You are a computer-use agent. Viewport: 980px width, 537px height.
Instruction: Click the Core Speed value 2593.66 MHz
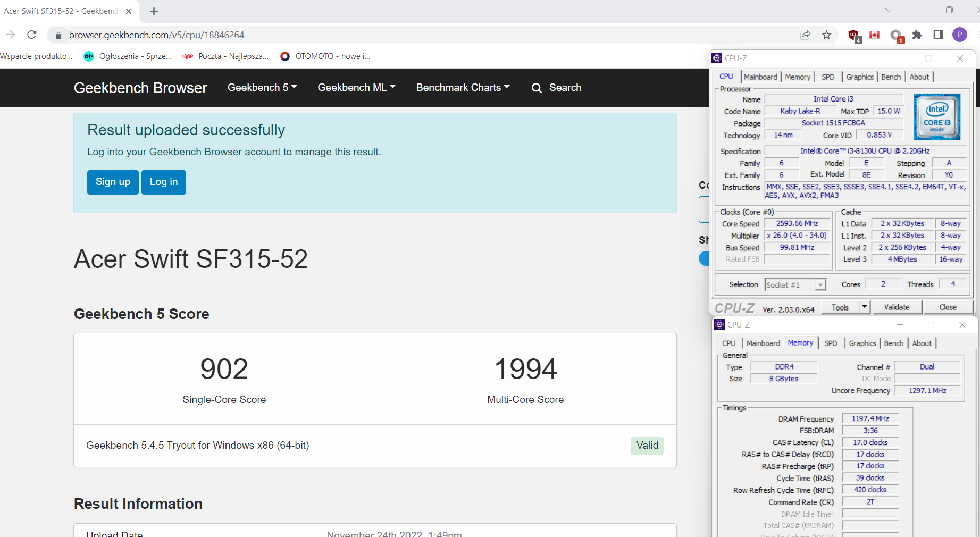pos(797,224)
